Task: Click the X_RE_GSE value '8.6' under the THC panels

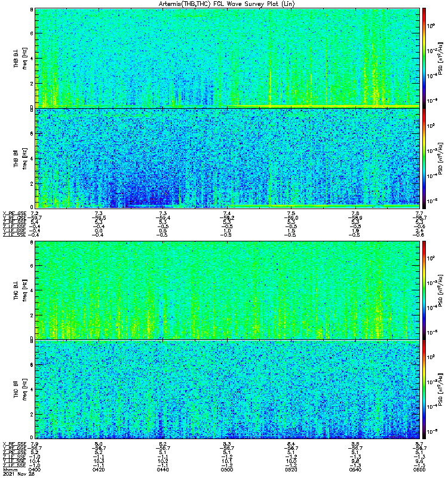Action: tap(355, 444)
